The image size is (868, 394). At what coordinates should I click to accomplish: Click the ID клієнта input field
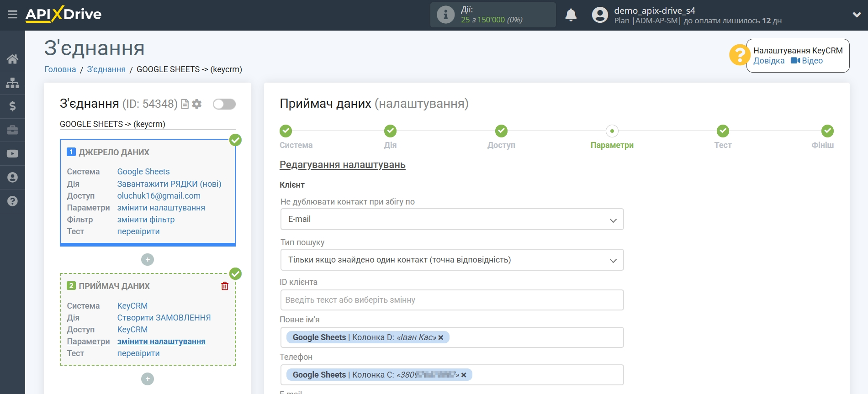[452, 300]
